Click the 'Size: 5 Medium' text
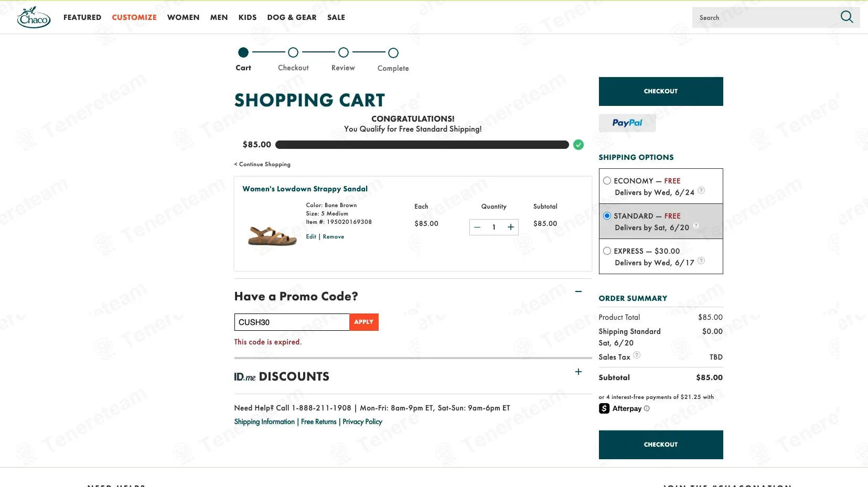Screen dimensions: 868x487 [x=327, y=213]
